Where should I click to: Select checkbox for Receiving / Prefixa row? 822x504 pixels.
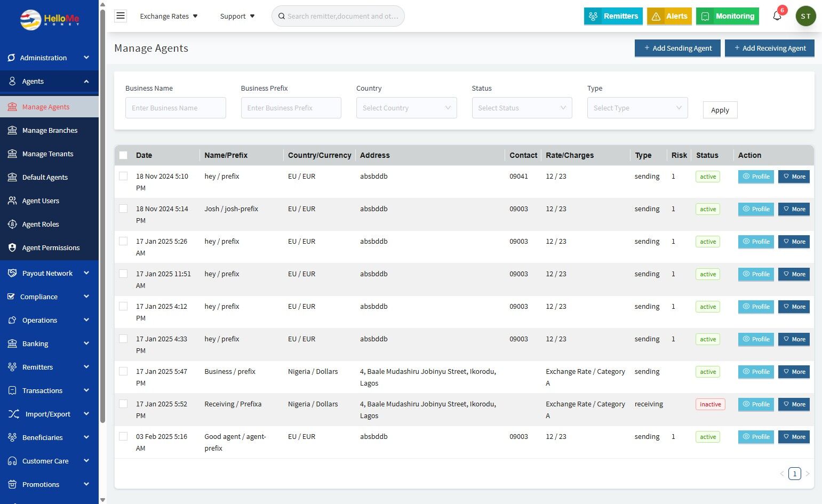(123, 404)
